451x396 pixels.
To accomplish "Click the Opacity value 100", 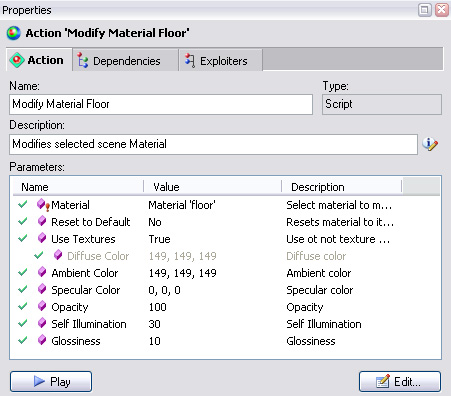I will tap(157, 307).
